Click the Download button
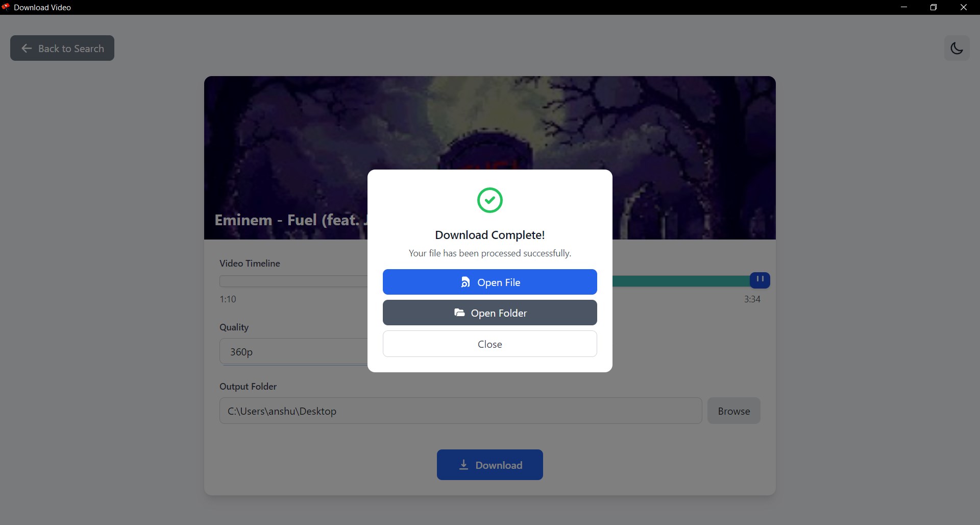 (490, 465)
